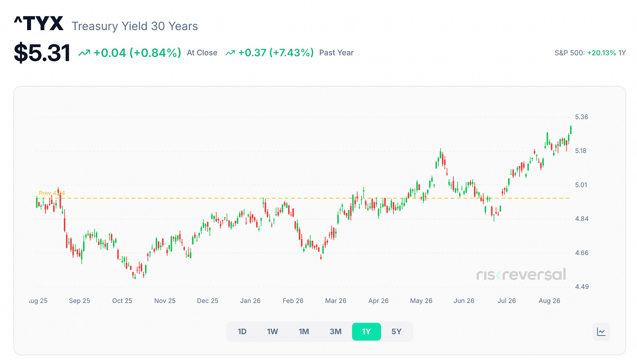Click the "Nov 25" x-axis label
This screenshot has height=364, width=637.
(x=165, y=301)
